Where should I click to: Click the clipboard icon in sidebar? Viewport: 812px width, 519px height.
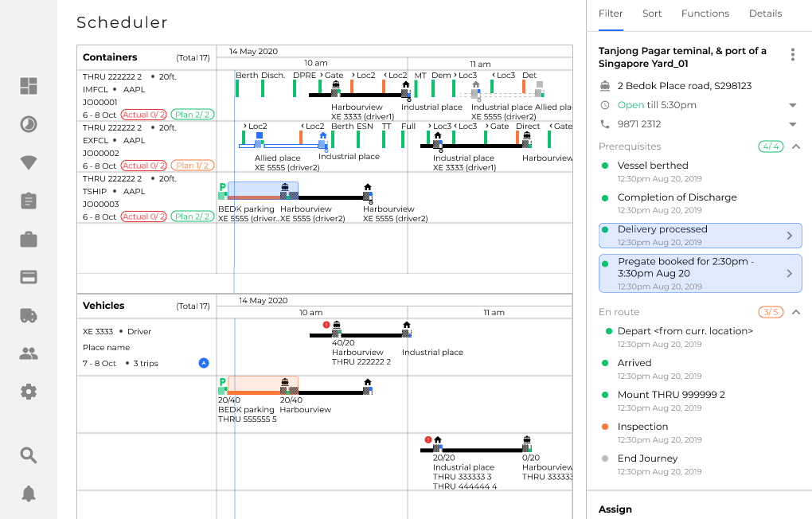29,201
